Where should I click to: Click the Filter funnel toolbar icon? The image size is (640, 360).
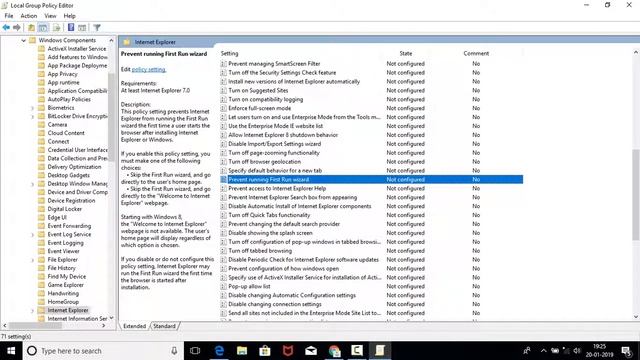[97, 27]
